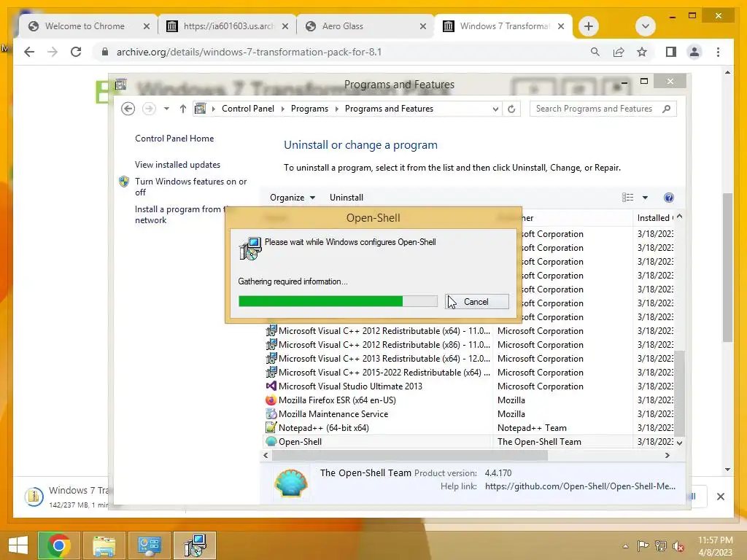Open Chrome from the taskbar

(x=58, y=545)
